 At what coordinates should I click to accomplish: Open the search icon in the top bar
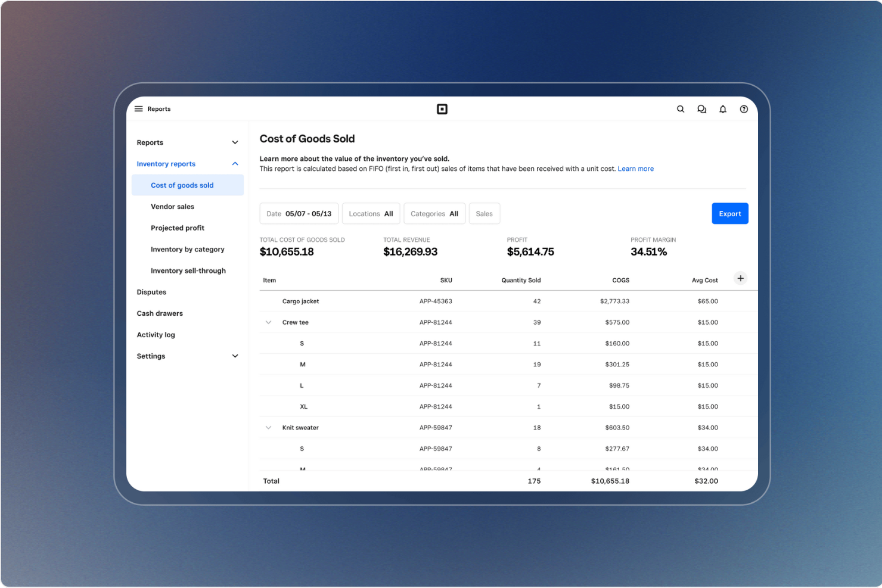[681, 109]
